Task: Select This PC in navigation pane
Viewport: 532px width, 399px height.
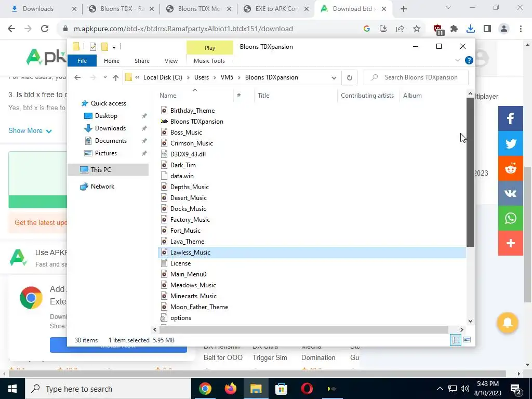Action: click(x=108, y=170)
